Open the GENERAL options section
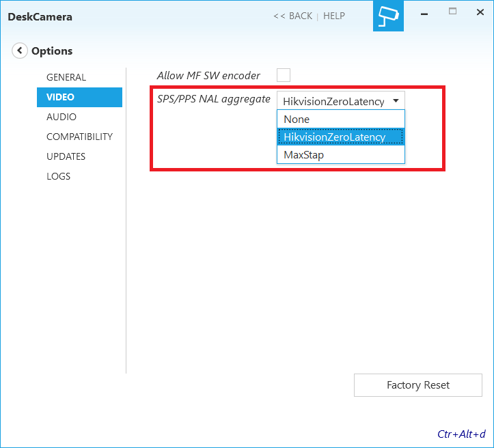This screenshot has width=494, height=448. (66, 77)
